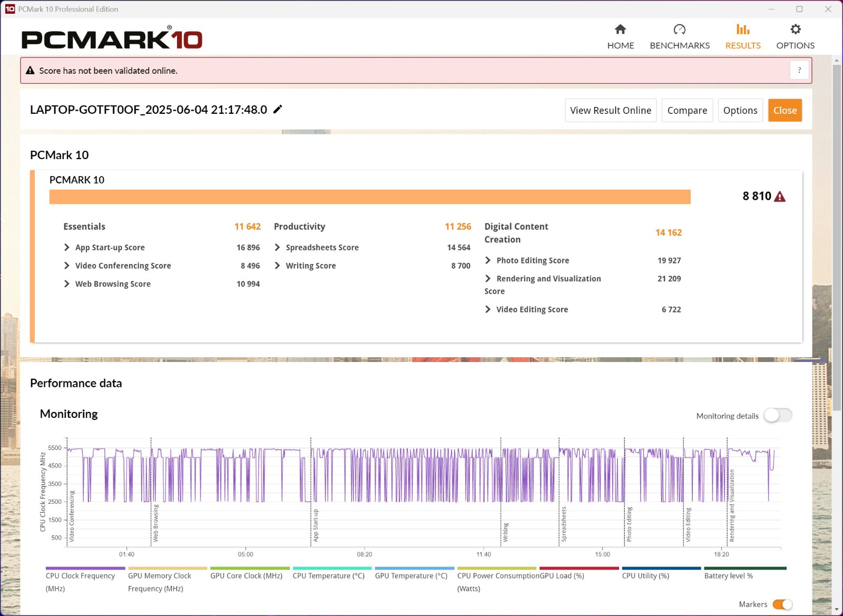Click the Spreadsheets marker on chart
This screenshot has height=616, width=843.
coord(564,524)
